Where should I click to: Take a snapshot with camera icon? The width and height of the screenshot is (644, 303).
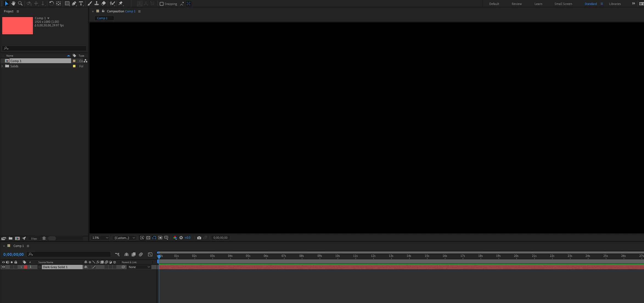coord(199,238)
